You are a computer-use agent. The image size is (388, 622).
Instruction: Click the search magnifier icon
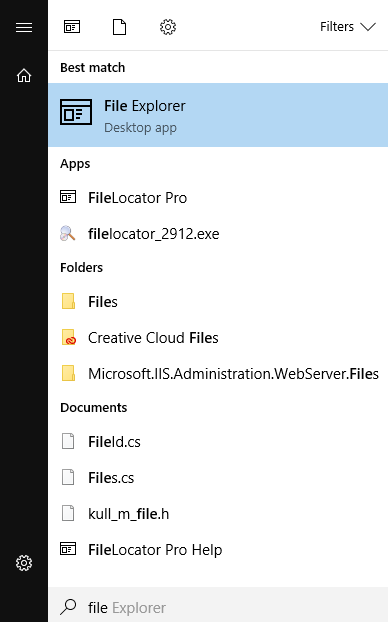pos(68,607)
